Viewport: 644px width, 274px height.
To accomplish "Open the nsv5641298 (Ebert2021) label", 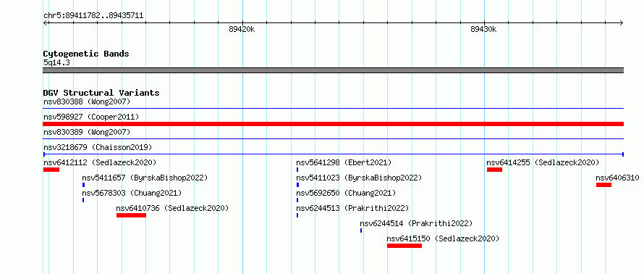I will click(x=344, y=162).
